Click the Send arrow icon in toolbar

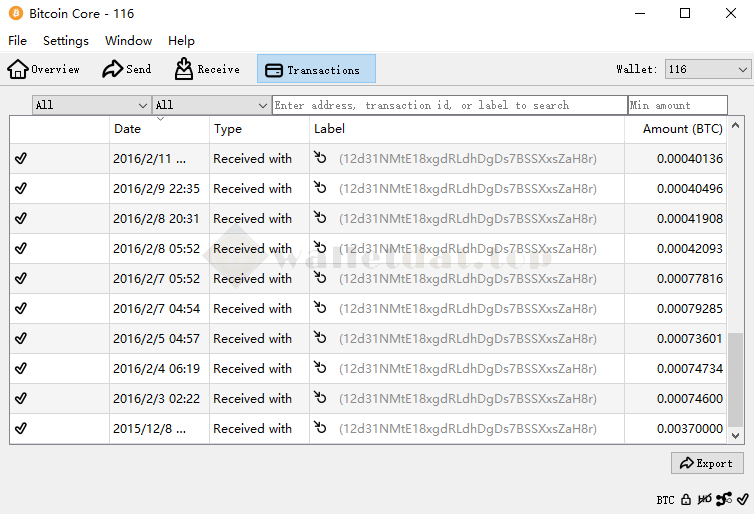113,69
